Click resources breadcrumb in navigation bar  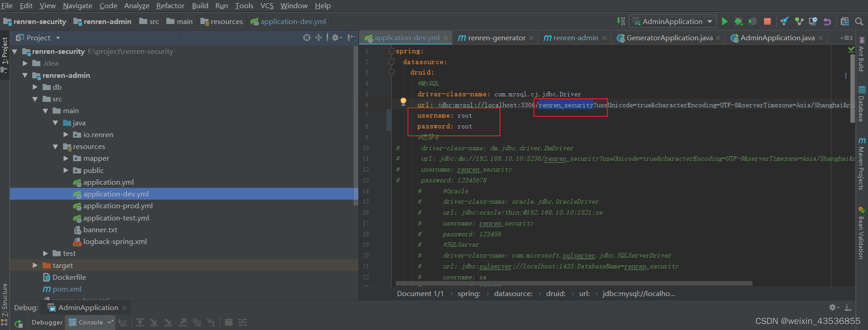coord(222,21)
